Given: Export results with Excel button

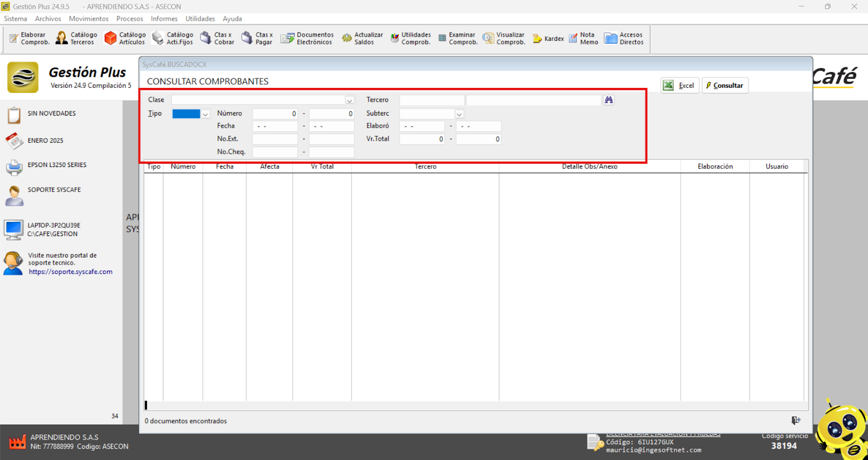Looking at the screenshot, I should coord(680,86).
